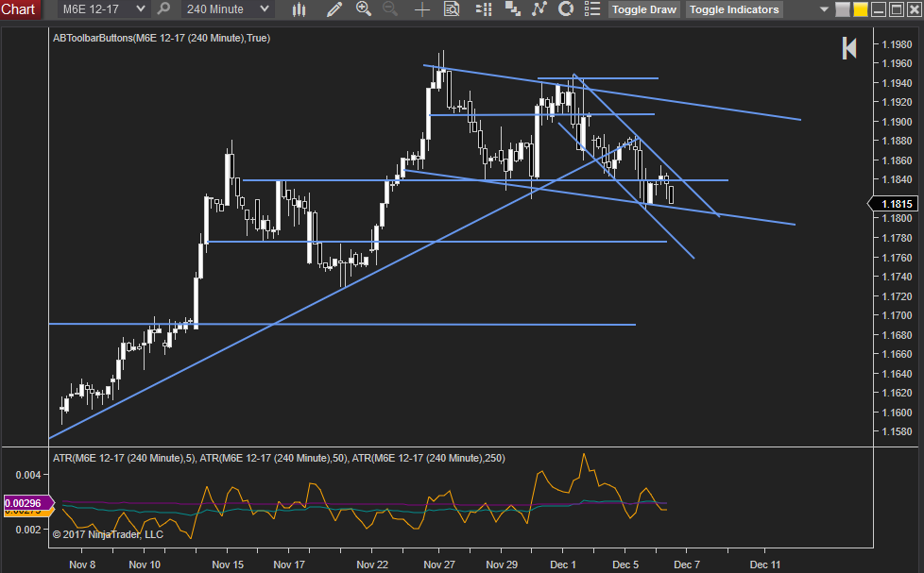924x573 pixels.
Task: Click the Nov 15 date label
Action: click(x=228, y=565)
